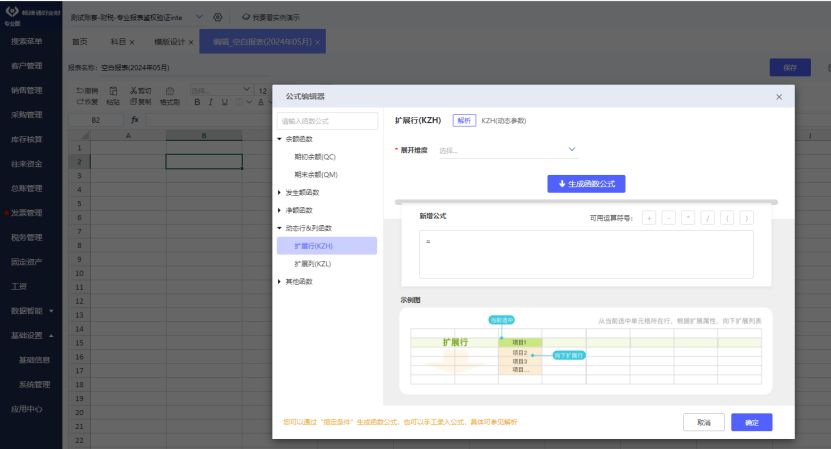Close the 公式编辑器 dialog
Image resolution: width=831 pixels, height=449 pixels.
tap(779, 97)
